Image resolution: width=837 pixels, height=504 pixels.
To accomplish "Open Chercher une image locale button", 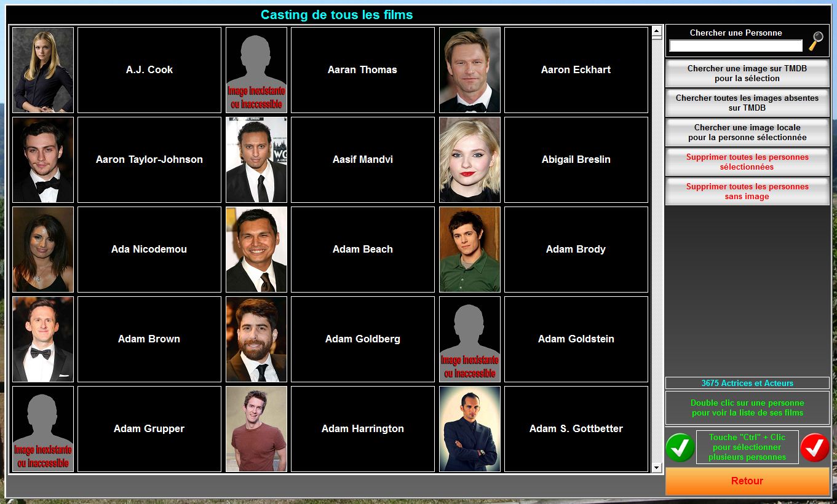I will (747, 133).
